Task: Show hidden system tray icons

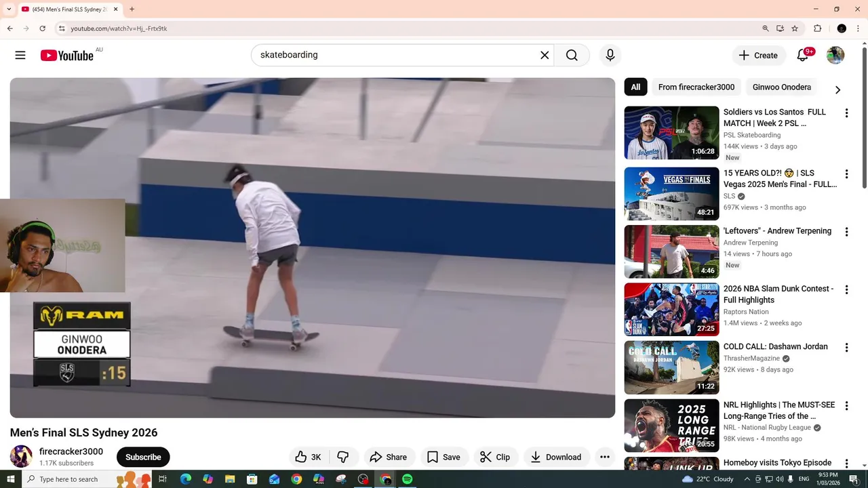Action: (x=747, y=479)
